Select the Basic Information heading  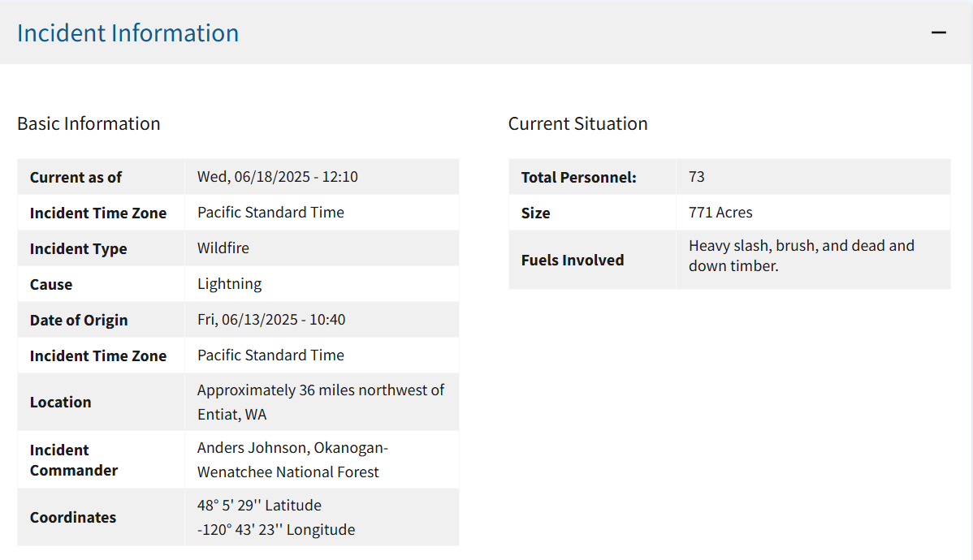click(89, 123)
